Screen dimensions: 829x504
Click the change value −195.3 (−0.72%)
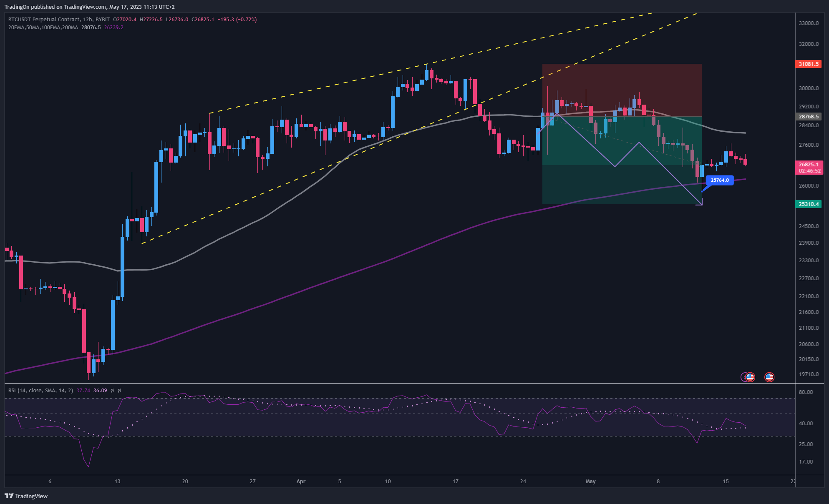point(237,20)
